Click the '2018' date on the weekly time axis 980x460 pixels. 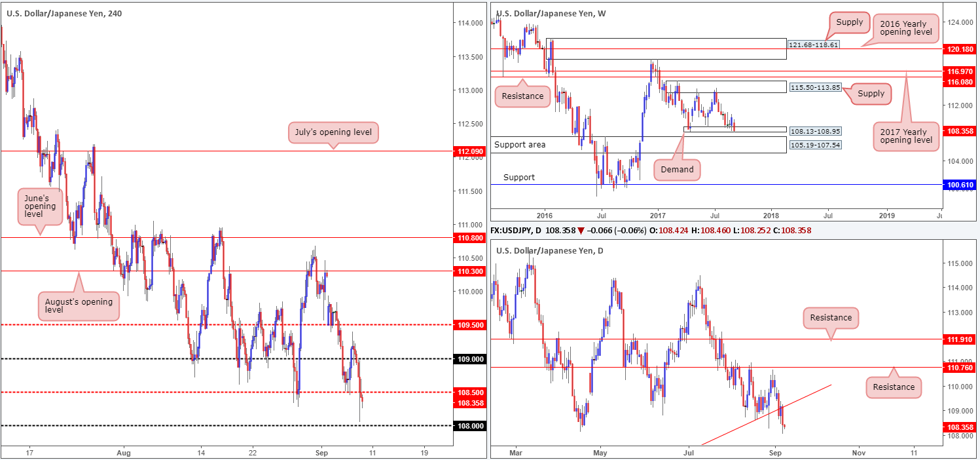coord(771,214)
